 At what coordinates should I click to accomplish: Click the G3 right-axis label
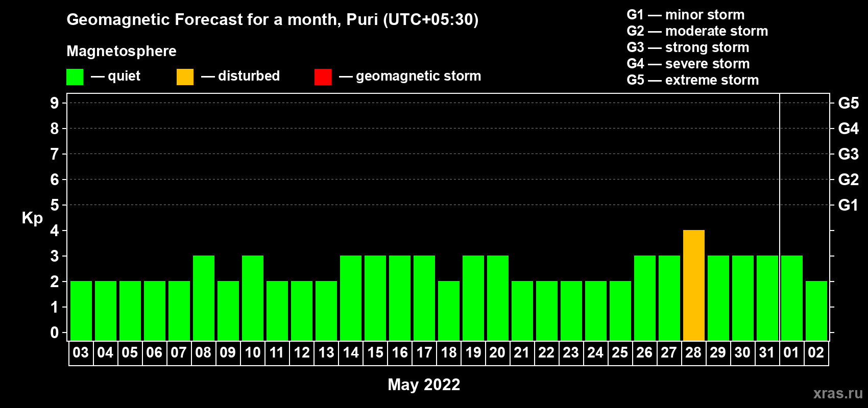(x=849, y=154)
